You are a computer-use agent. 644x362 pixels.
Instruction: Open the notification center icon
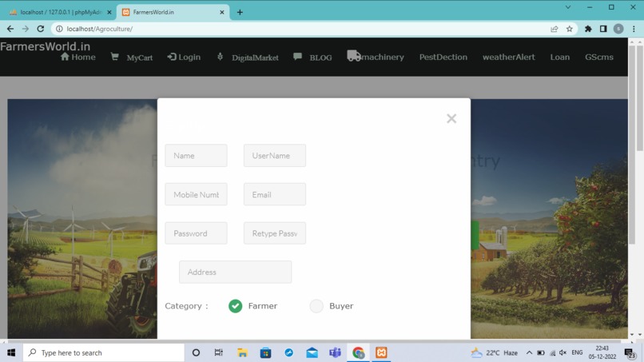coord(630,353)
